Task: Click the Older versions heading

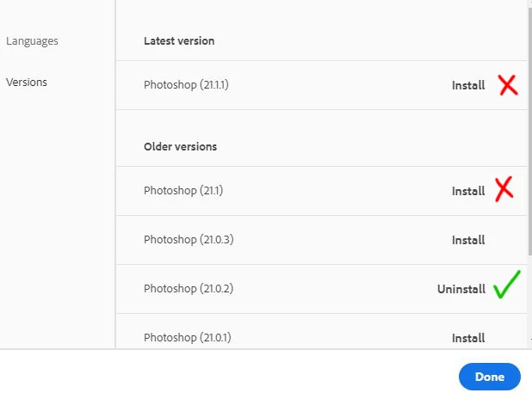Action: pyautogui.click(x=180, y=146)
